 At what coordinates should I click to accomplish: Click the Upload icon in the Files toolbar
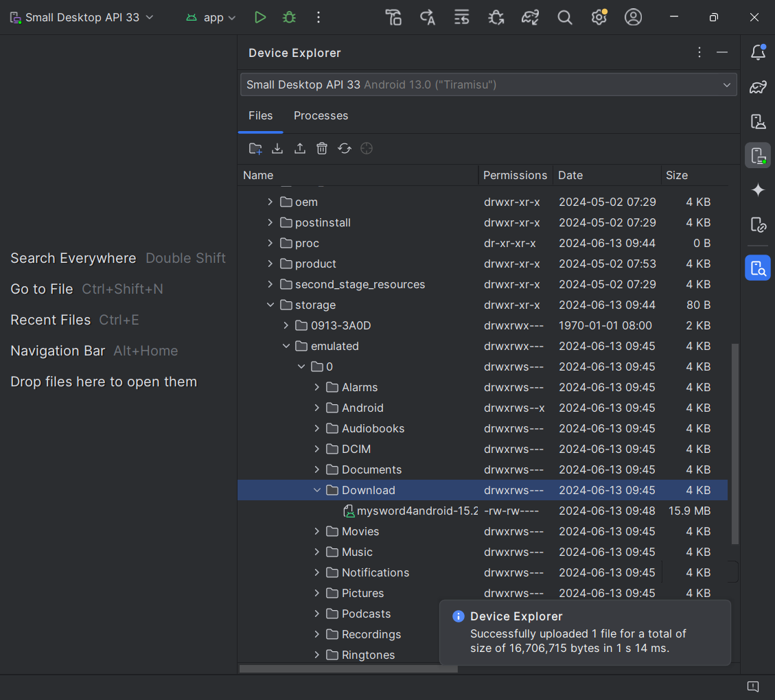point(300,149)
